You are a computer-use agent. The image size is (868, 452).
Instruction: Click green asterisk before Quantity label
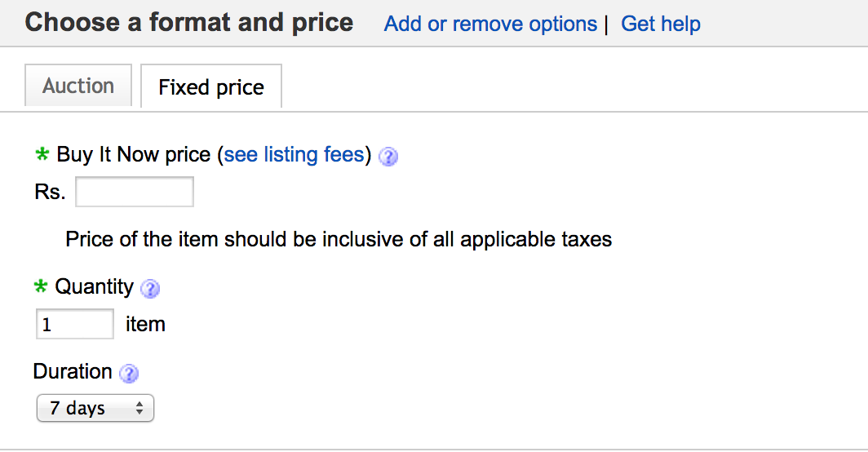coord(41,286)
